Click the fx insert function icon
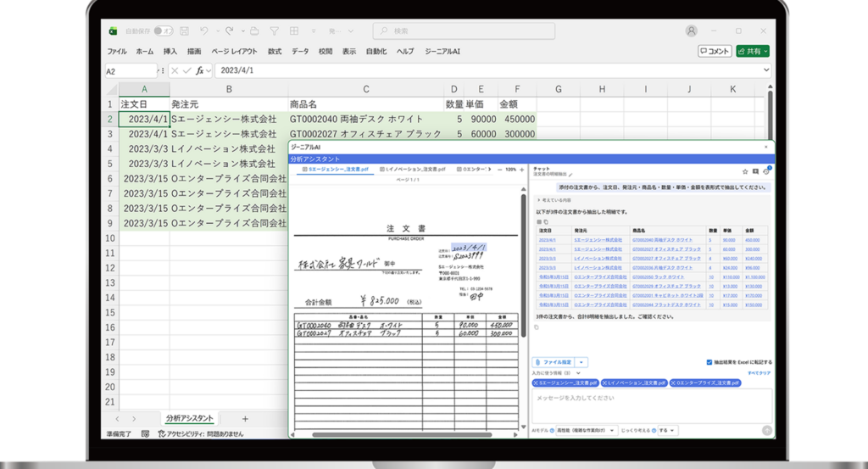This screenshot has width=868, height=469. coord(200,71)
